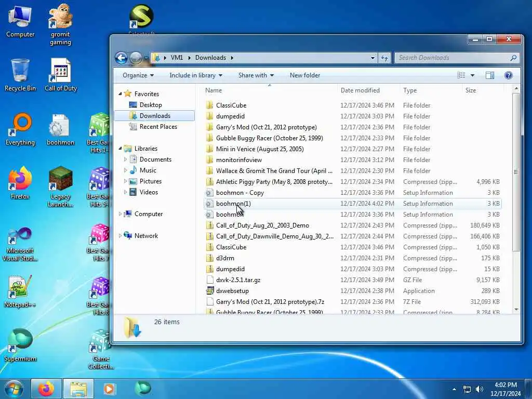Select the Videos library

coord(149,192)
